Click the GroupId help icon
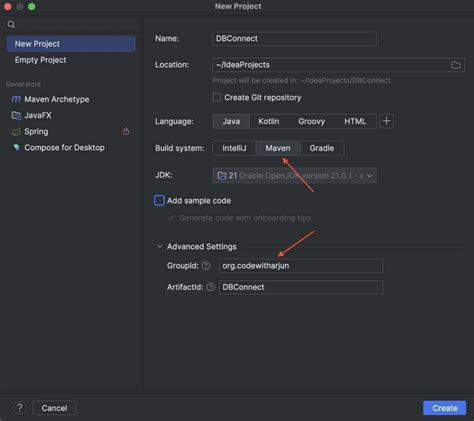Image resolution: width=474 pixels, height=421 pixels. pos(206,265)
